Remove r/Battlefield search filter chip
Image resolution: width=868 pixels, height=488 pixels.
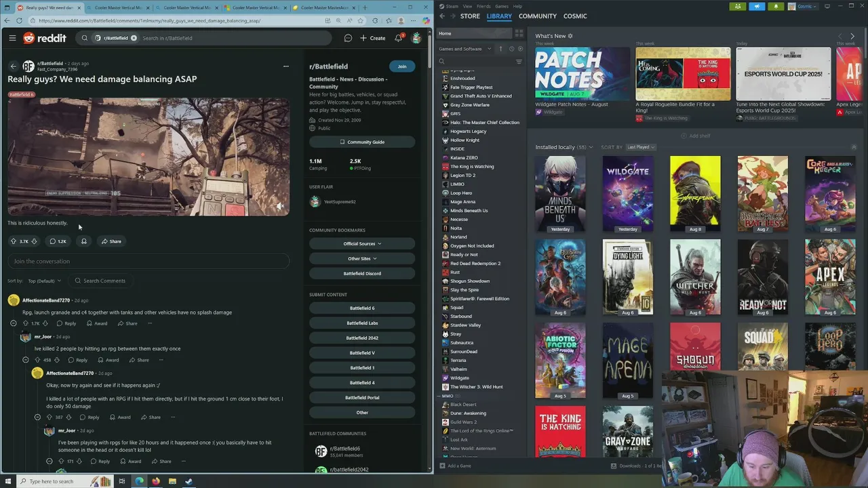pos(134,38)
